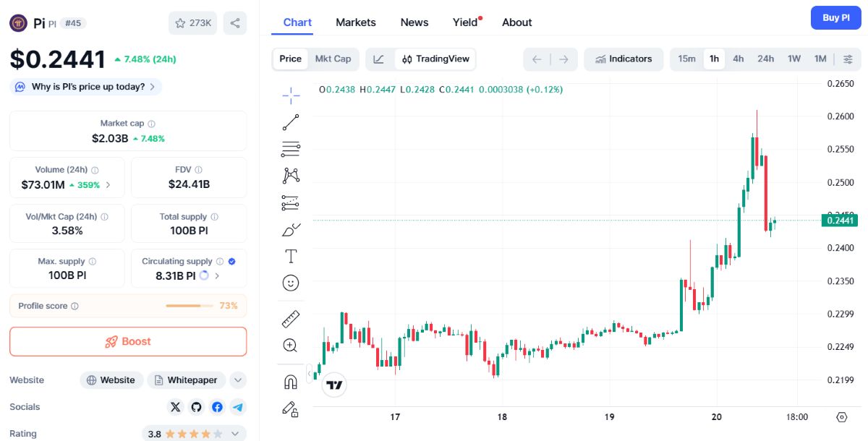This screenshot has width=868, height=441.
Task: Open Pi's Facebook page
Action: coord(217,407)
